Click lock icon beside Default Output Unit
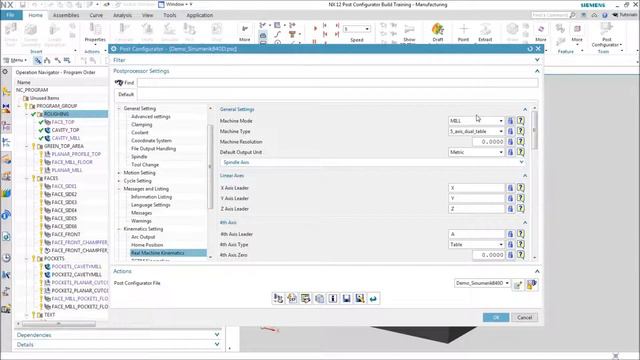Image resolution: width=640 pixels, height=360 pixels. [x=510, y=152]
